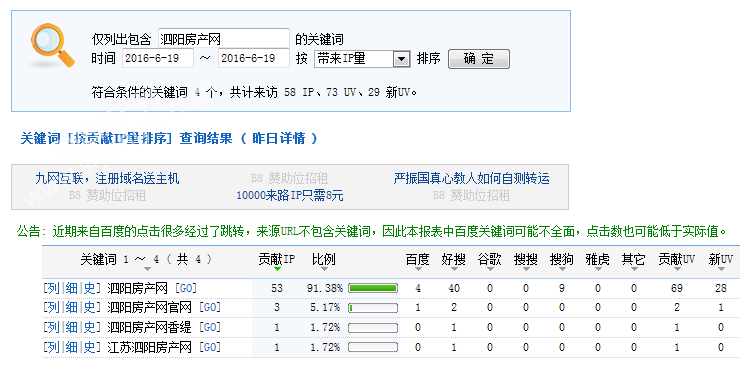Sort by the 百度 column arrow
The height and width of the screenshot is (365, 755).
417,269
